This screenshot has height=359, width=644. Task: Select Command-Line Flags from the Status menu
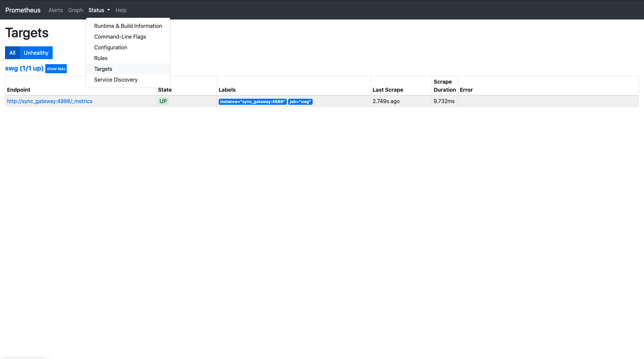tap(120, 37)
